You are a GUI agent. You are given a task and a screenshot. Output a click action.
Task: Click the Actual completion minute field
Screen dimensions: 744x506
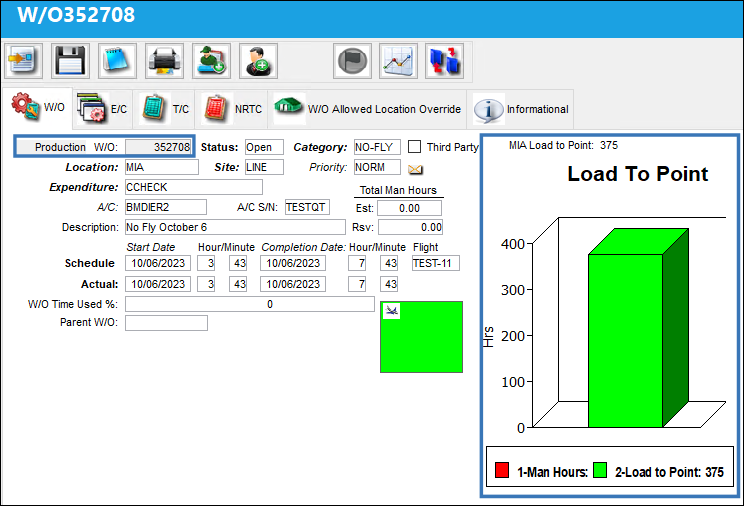click(x=389, y=284)
